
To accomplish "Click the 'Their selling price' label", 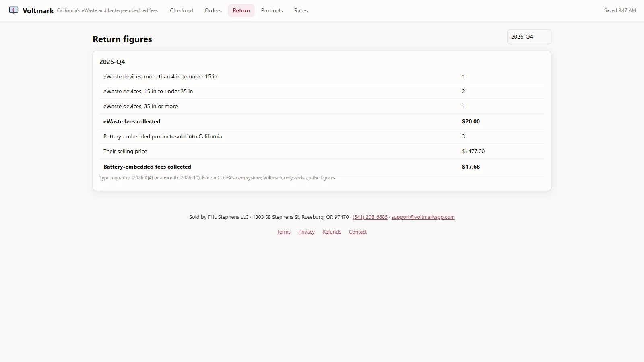I will coord(125,151).
